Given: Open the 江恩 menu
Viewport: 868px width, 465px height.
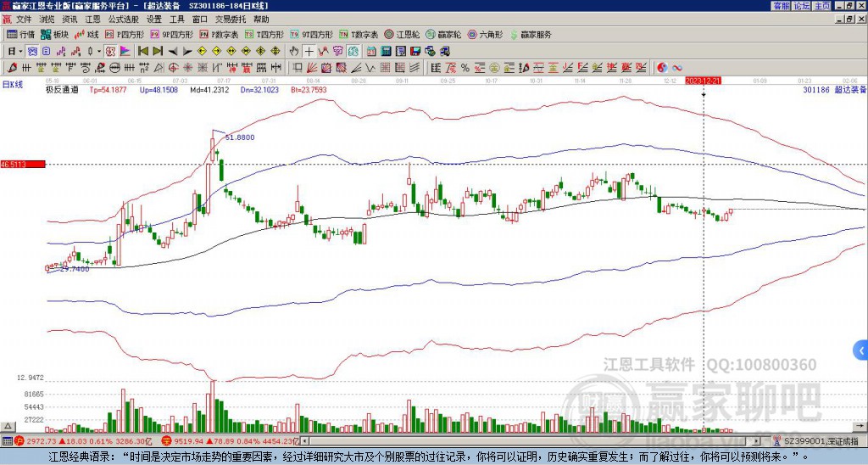Looking at the screenshot, I should pyautogui.click(x=92, y=20).
